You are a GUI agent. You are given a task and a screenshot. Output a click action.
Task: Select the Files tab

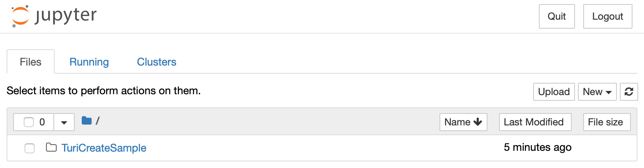(31, 62)
